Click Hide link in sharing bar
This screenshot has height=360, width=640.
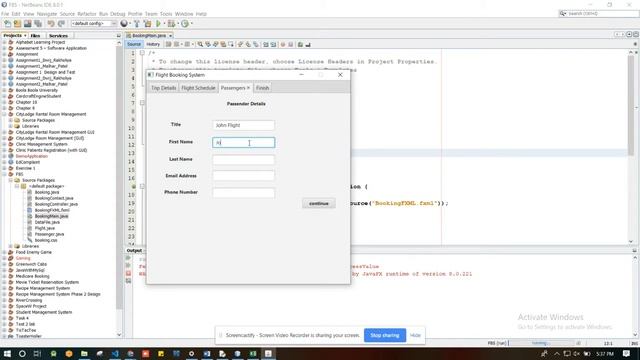coord(415,335)
